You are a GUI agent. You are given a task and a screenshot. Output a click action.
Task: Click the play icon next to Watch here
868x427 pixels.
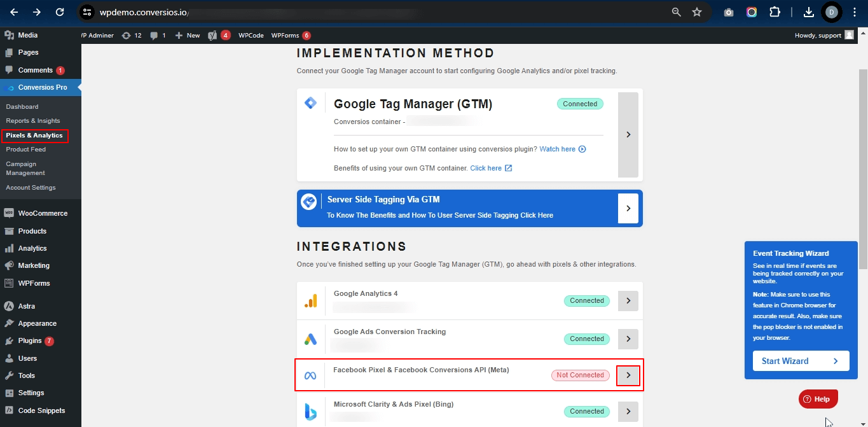click(582, 150)
